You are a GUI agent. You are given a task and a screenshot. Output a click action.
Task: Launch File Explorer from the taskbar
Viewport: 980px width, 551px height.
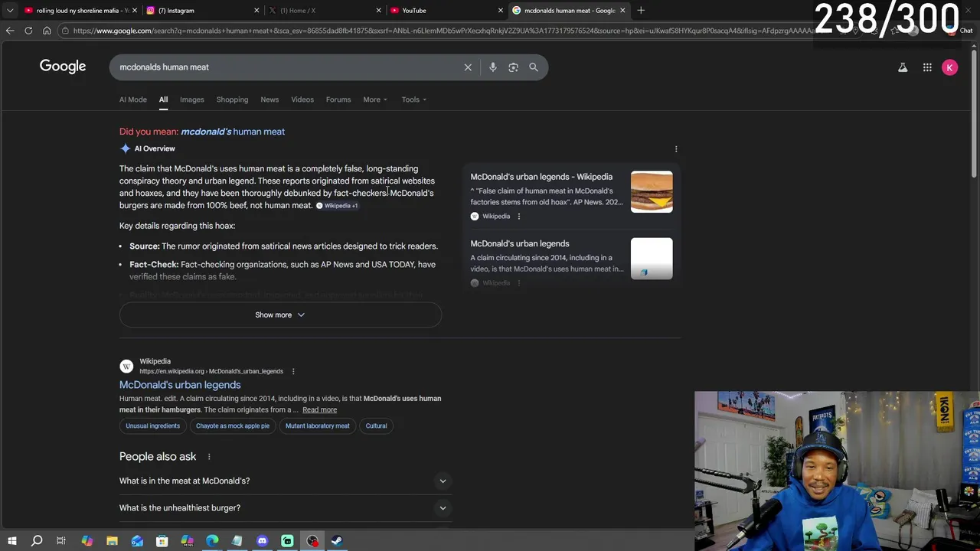[112, 541]
